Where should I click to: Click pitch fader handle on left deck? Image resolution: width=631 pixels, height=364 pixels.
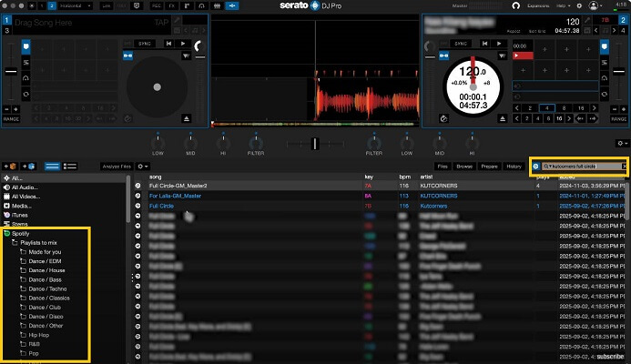tap(11, 72)
